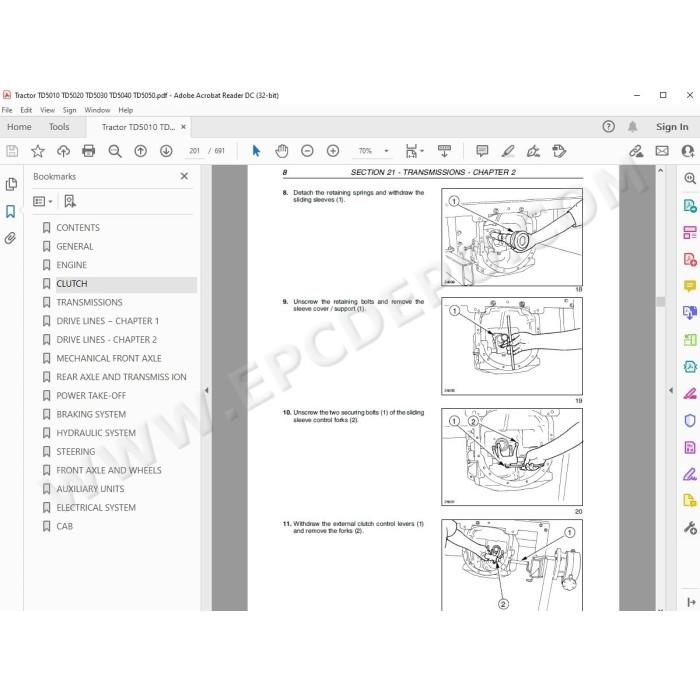Print the document with printer icon
The height and width of the screenshot is (700, 700).
[x=89, y=151]
